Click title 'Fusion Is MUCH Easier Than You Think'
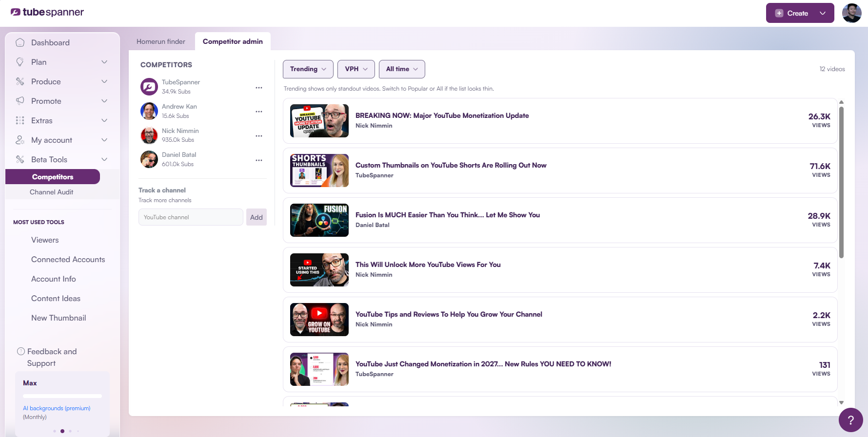The image size is (868, 437). (448, 215)
